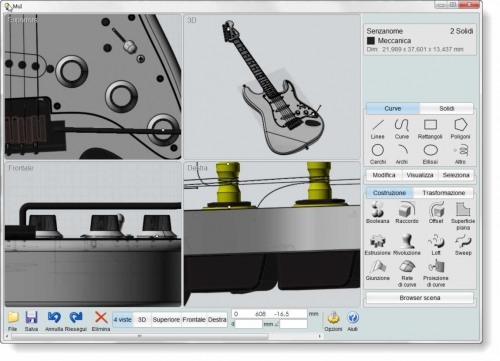Select the Ellissi ellipse tool
This screenshot has width=500, height=361.
tap(430, 154)
